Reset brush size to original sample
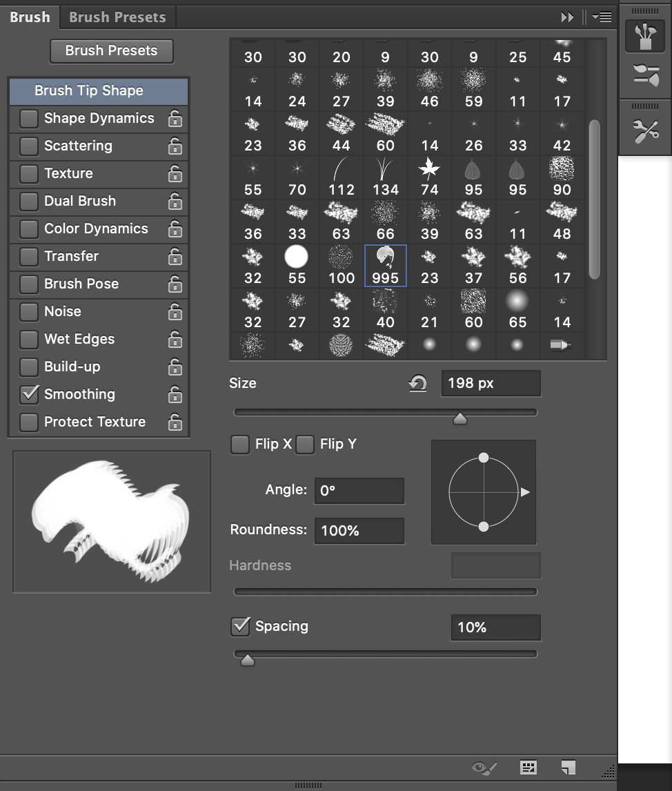Viewport: 672px width, 791px height. coord(417,383)
